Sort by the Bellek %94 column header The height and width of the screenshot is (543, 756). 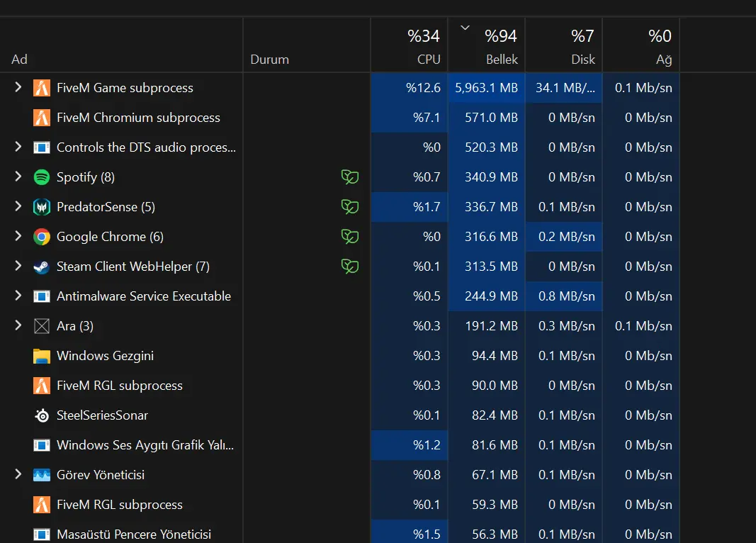(x=487, y=45)
